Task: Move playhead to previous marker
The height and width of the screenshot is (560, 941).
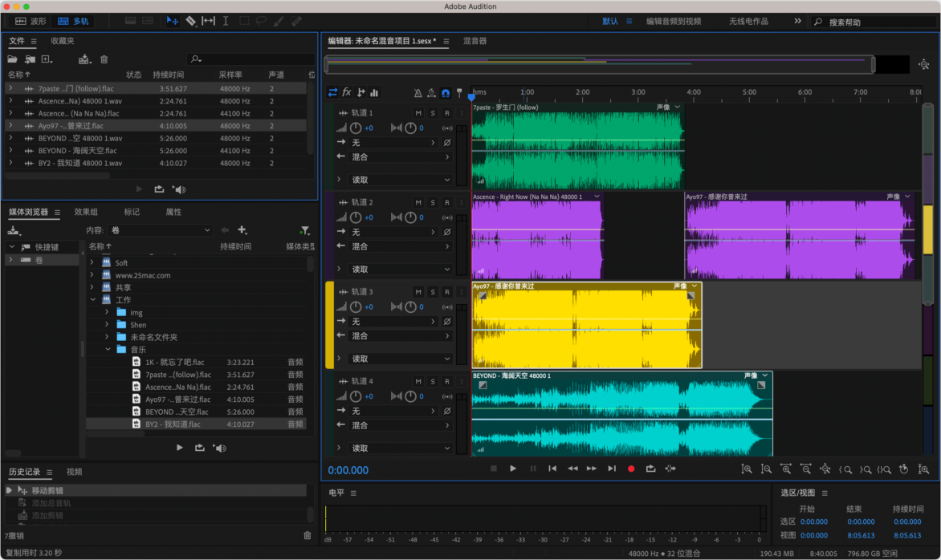Action: point(552,469)
